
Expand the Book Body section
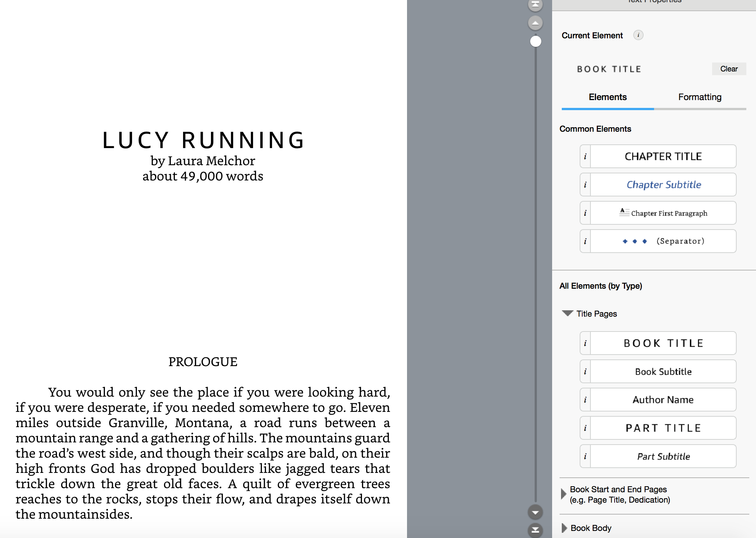(564, 528)
